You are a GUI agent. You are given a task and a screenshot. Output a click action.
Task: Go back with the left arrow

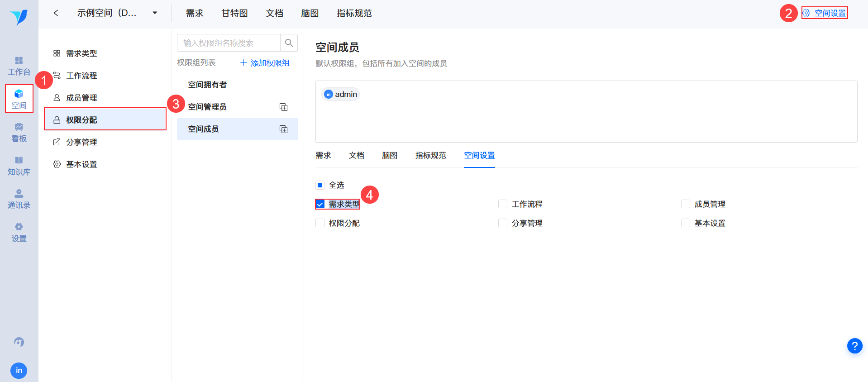coord(56,13)
